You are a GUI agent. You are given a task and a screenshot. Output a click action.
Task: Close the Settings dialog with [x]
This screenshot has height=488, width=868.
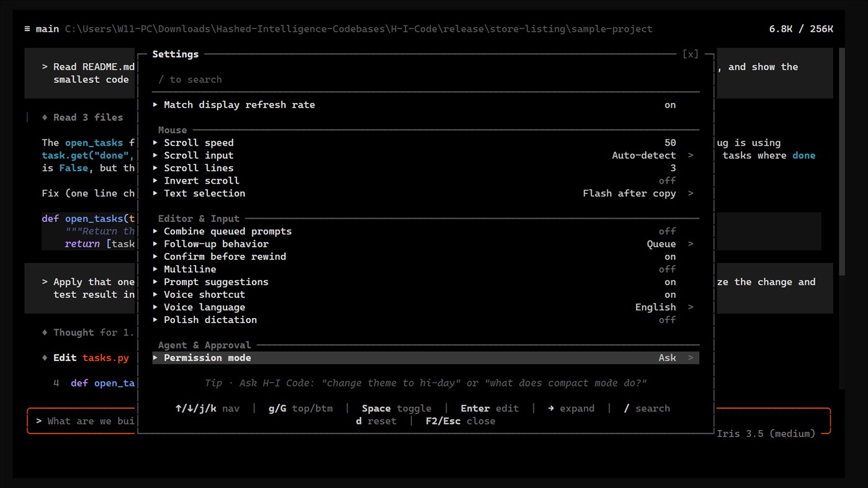[x=690, y=54]
